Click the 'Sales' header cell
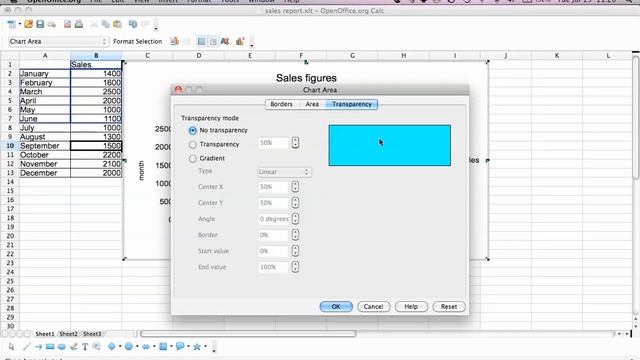The height and width of the screenshot is (360, 640). click(x=96, y=64)
